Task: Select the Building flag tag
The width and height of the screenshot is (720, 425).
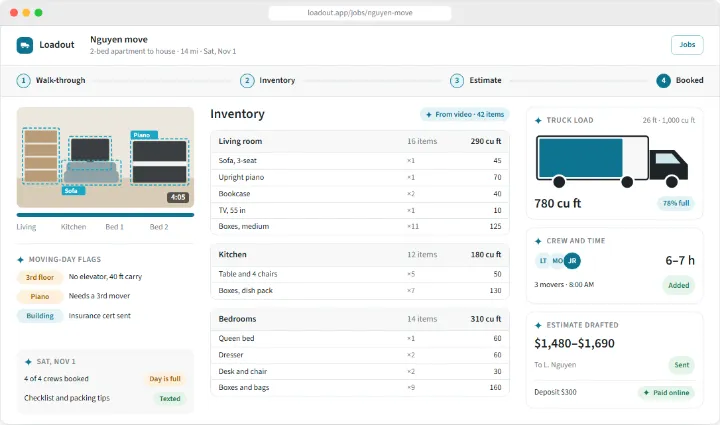Action: pyautogui.click(x=40, y=316)
